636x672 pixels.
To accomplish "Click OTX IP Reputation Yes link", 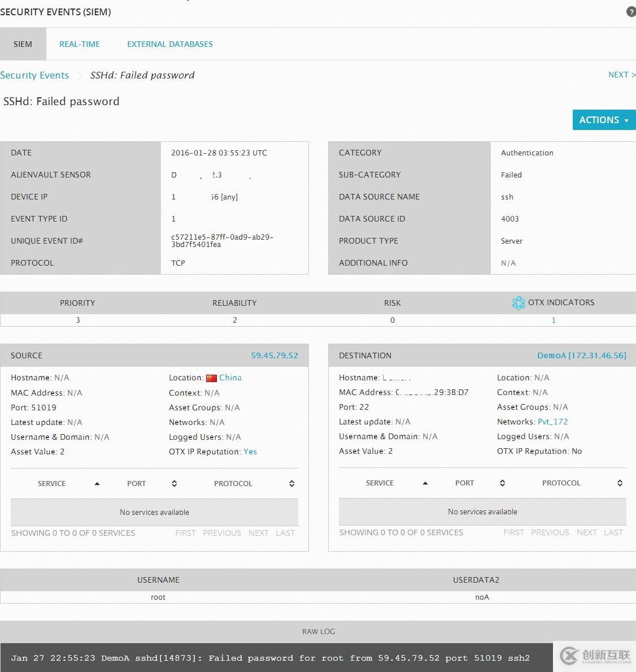I will 250,452.
